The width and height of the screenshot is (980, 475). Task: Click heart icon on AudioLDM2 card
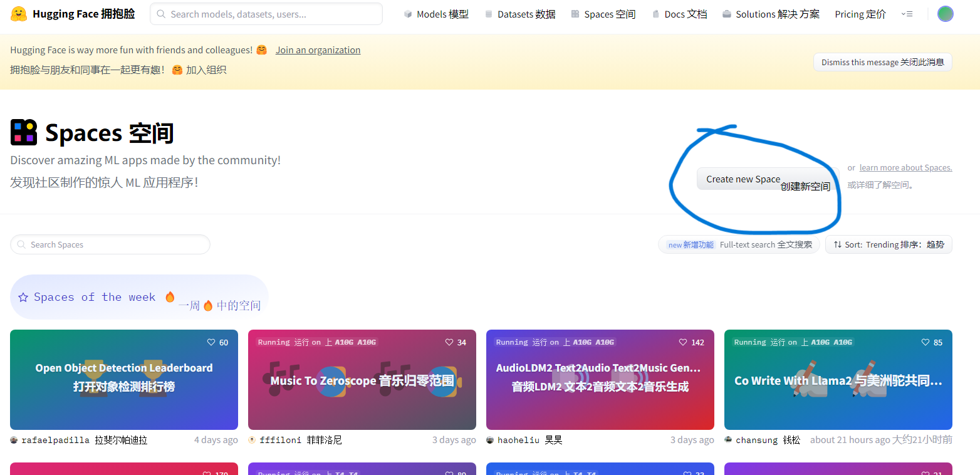684,342
